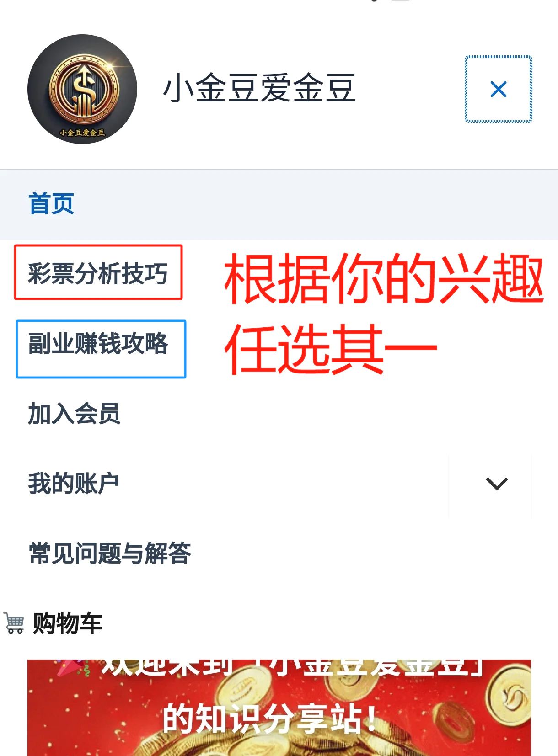
Task: Expand the 我的账户 submenu chevron
Action: (x=497, y=484)
